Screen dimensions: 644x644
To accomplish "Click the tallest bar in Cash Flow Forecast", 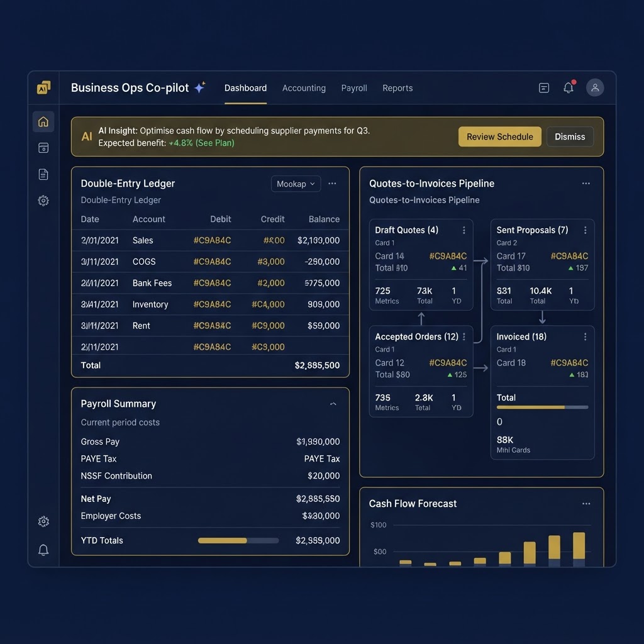I will [579, 549].
